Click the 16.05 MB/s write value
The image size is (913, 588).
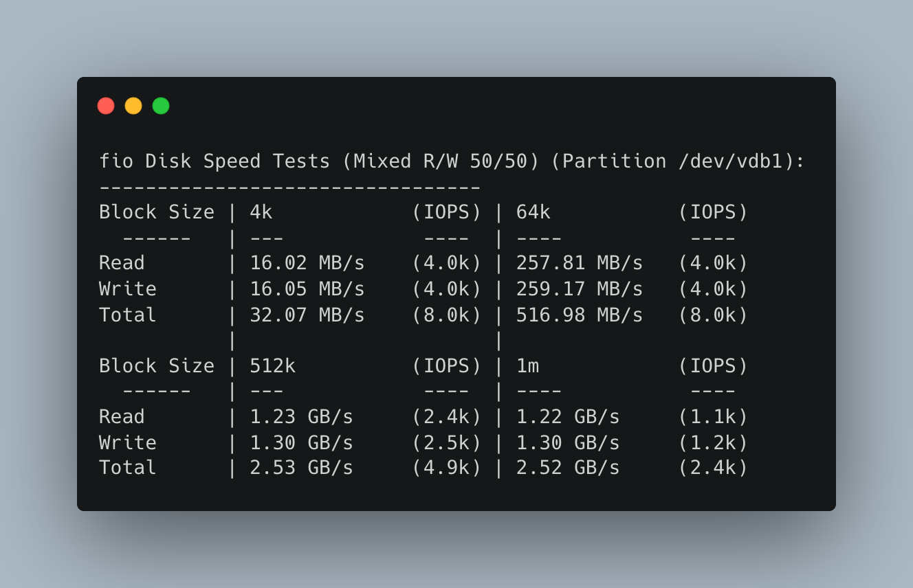click(307, 289)
